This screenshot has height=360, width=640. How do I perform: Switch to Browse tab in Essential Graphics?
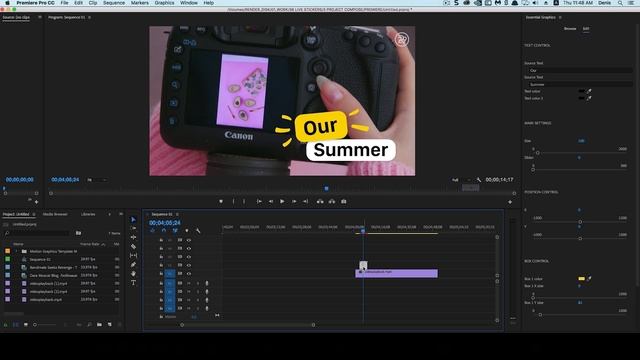pyautogui.click(x=570, y=29)
